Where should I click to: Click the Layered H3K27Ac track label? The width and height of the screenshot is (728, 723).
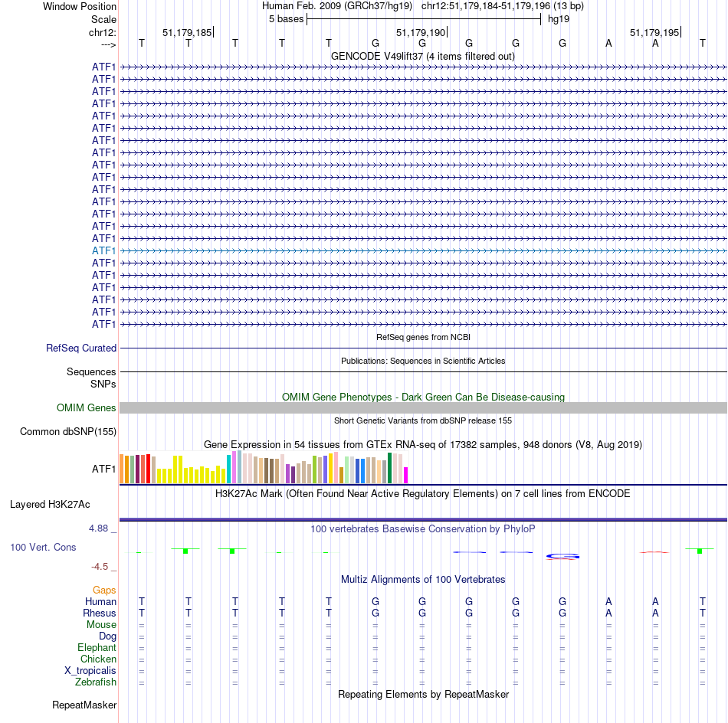(x=50, y=505)
